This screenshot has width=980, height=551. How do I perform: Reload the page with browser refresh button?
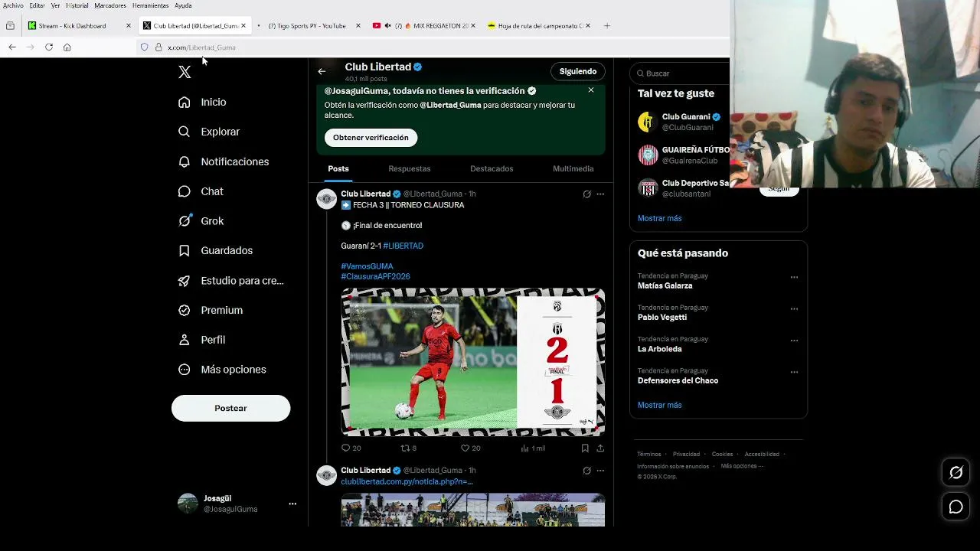pos(49,47)
